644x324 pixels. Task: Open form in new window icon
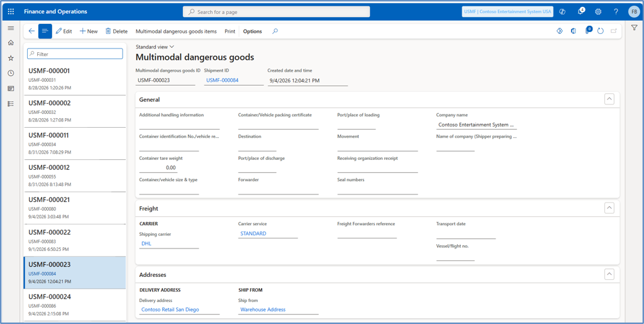point(614,31)
